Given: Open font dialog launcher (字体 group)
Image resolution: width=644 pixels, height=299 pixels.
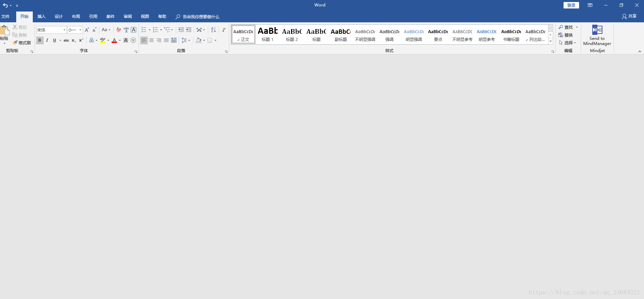Looking at the screenshot, I should pyautogui.click(x=136, y=52).
